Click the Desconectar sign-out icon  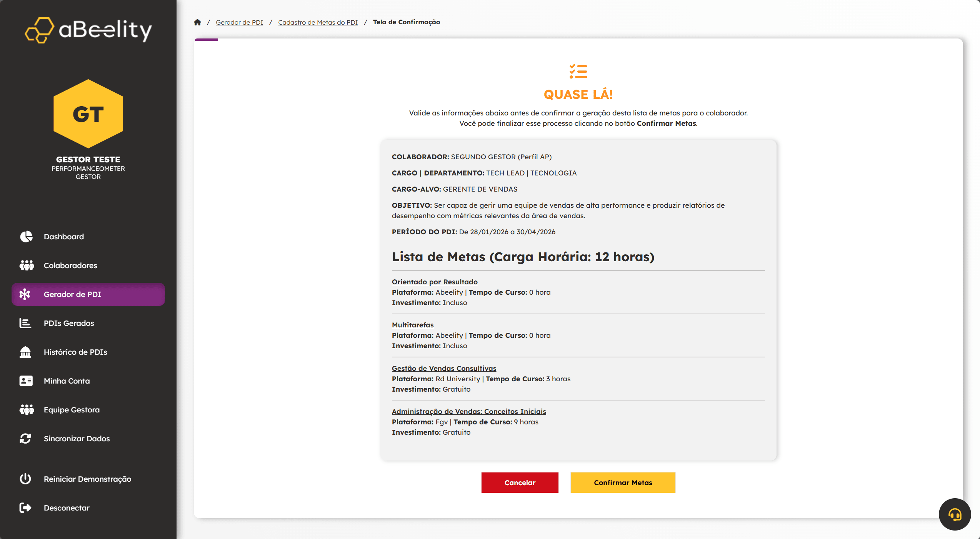click(25, 508)
